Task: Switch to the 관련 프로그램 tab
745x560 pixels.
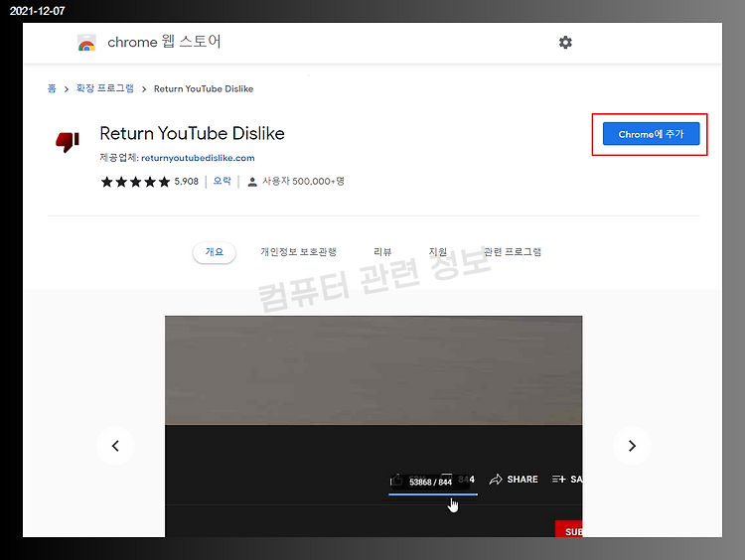Action: pos(513,252)
